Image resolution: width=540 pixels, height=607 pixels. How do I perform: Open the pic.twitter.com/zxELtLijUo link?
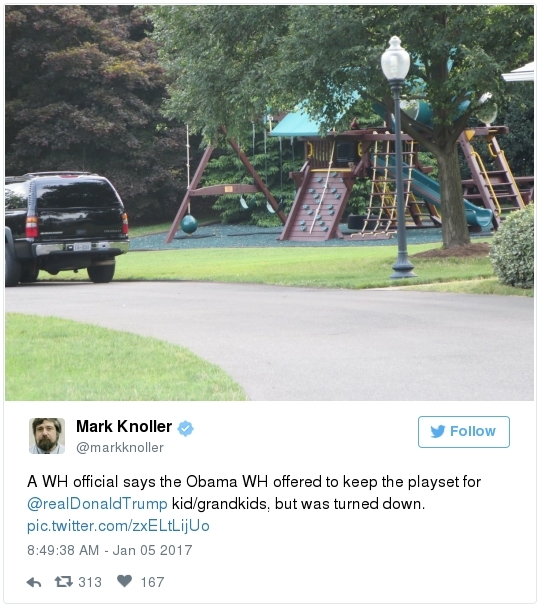[x=118, y=526]
